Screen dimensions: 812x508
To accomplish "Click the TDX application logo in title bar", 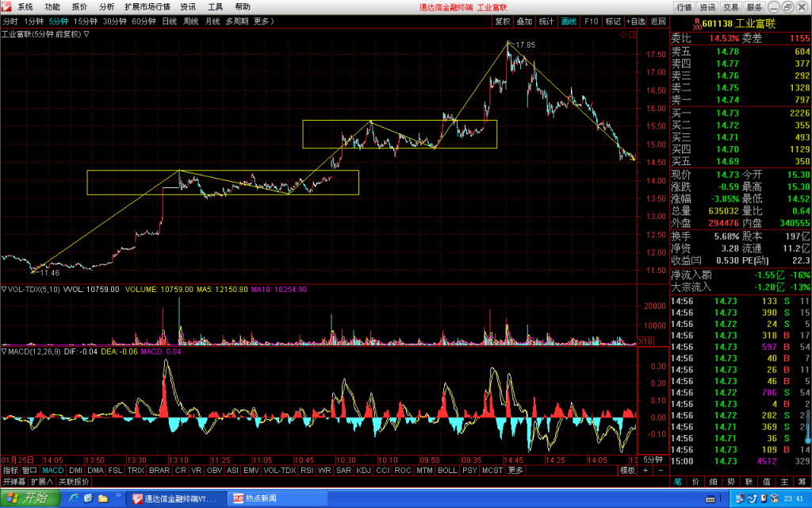I will (x=6, y=6).
